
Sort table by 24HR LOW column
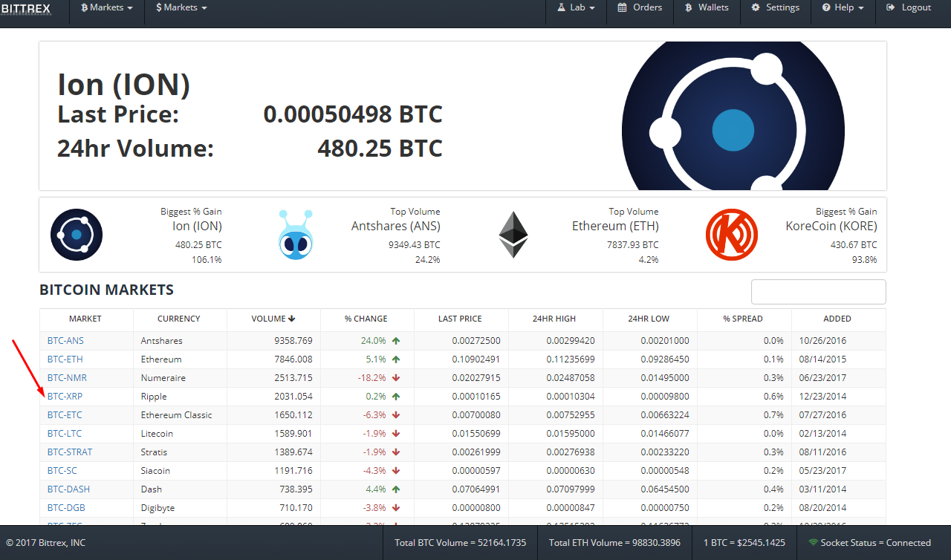pos(649,319)
